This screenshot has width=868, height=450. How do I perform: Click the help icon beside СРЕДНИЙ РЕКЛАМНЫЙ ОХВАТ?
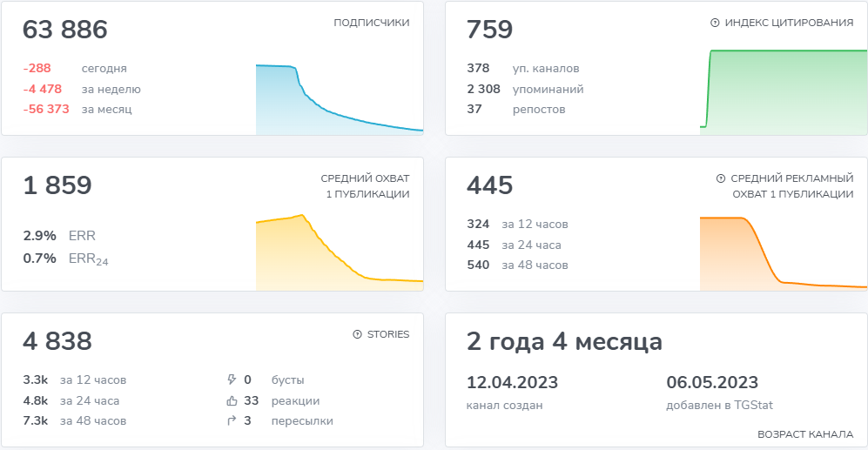(x=721, y=178)
